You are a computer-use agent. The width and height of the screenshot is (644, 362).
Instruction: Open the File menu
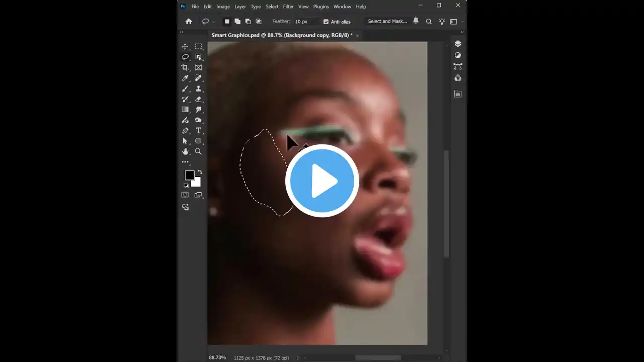(195, 7)
